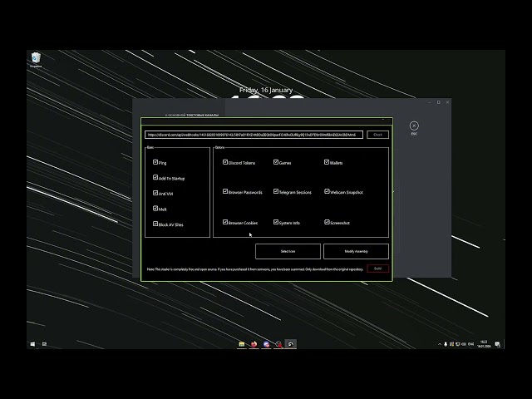
Task: Show hidden system tray icons
Action: (440, 344)
